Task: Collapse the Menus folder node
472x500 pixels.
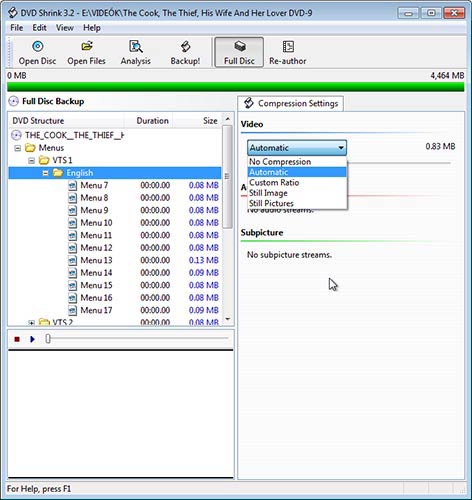Action: [x=18, y=148]
